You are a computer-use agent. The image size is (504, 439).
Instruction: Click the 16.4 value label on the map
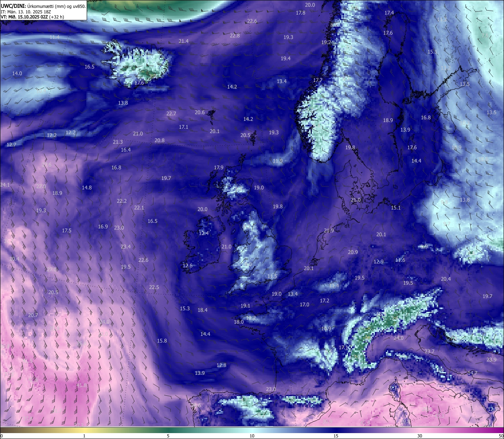[x=126, y=150]
